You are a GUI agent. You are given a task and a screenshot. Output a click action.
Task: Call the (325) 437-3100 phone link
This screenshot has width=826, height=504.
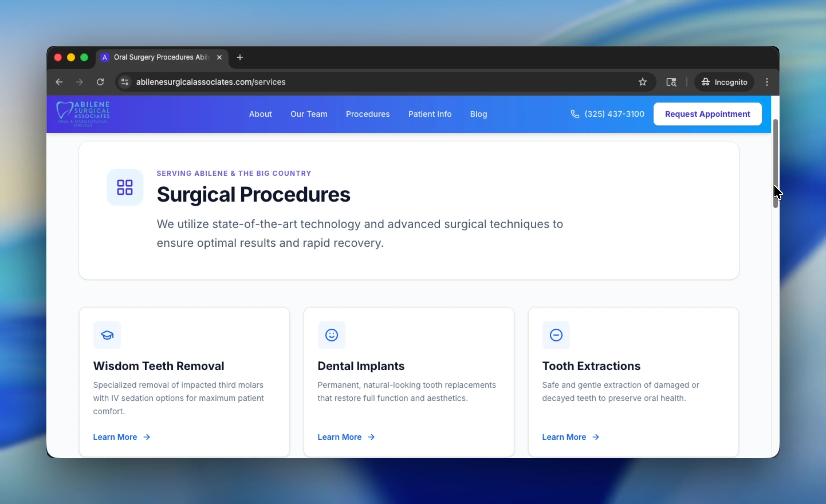[614, 114]
